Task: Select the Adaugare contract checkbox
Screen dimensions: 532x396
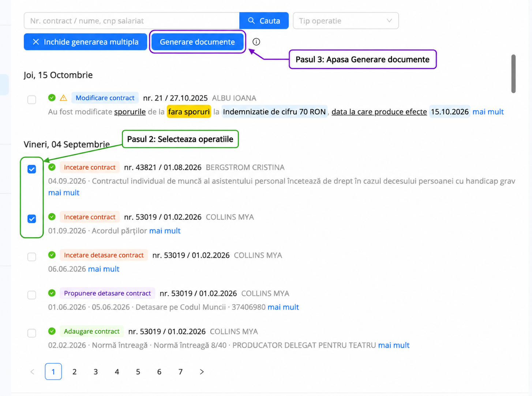Action: click(32, 333)
